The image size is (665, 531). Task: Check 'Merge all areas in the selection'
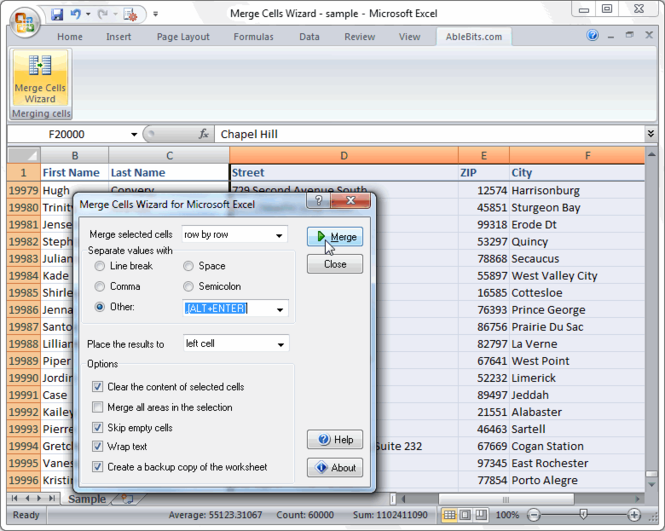tap(98, 407)
